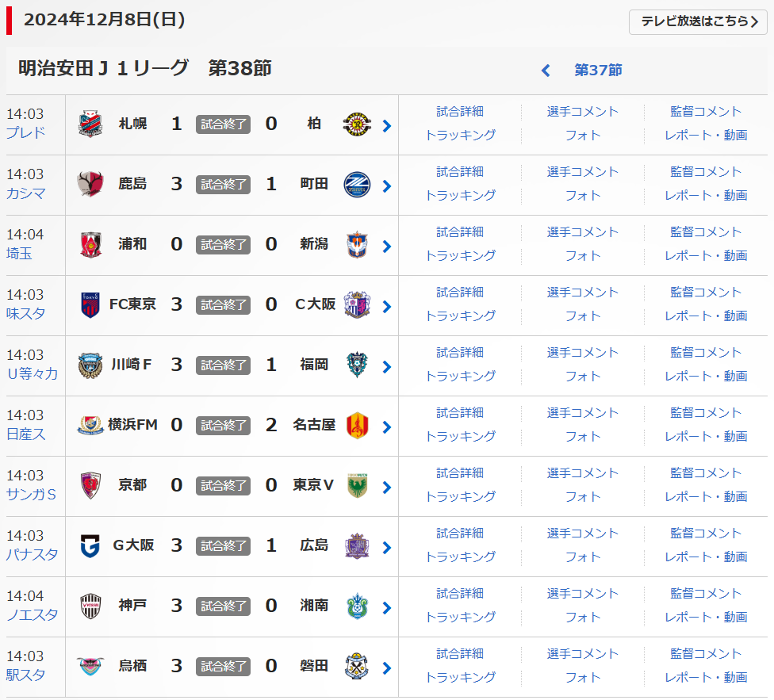Go to previous round 第37節
774x700 pixels.
[x=586, y=70]
